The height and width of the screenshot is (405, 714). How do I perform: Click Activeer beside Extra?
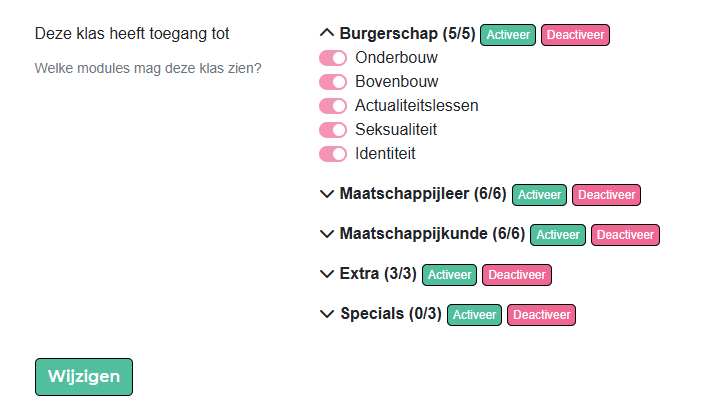450,275
